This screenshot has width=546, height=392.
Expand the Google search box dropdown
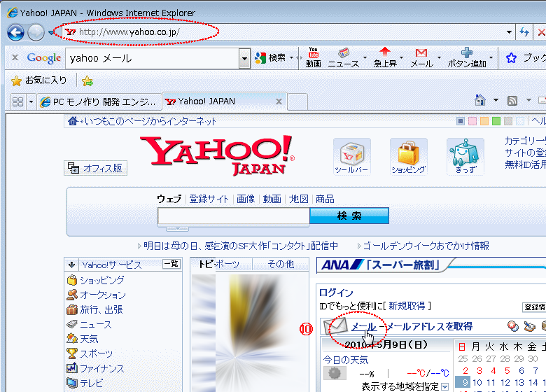coord(244,59)
